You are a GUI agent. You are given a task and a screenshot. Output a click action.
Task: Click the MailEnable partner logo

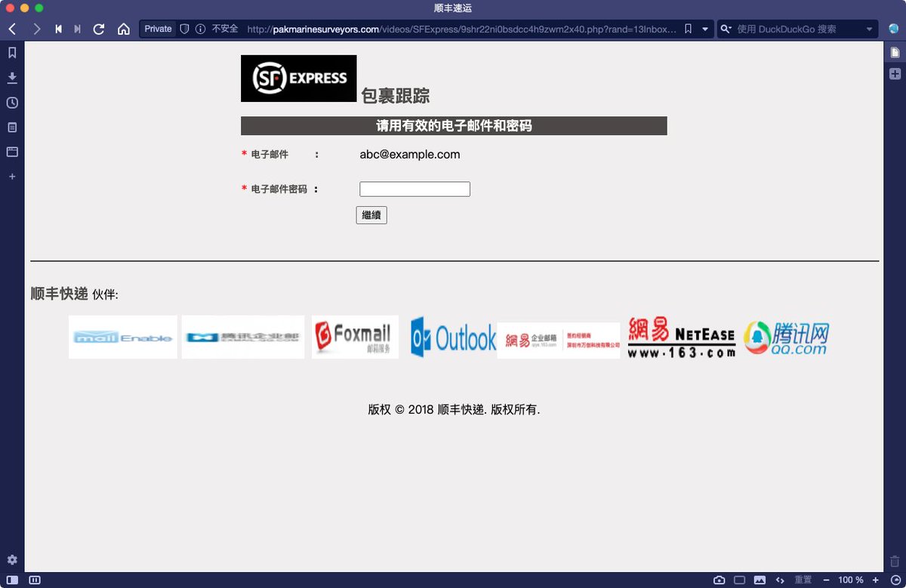(x=123, y=337)
